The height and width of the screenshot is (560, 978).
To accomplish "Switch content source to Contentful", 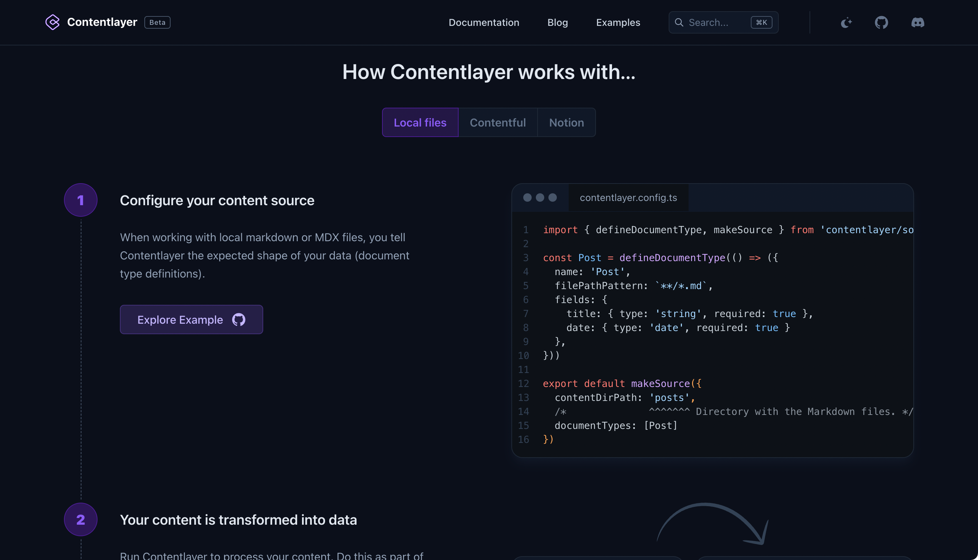I will click(498, 122).
